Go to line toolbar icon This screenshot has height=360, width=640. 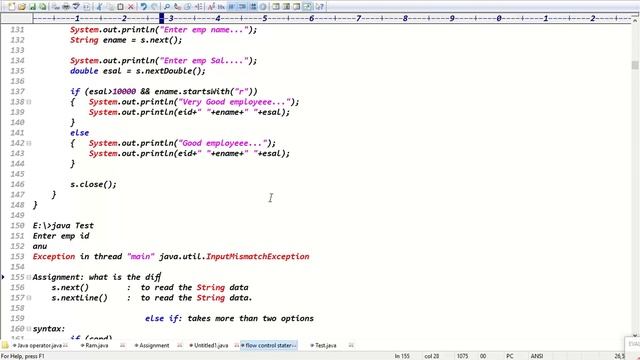[x=198, y=7]
